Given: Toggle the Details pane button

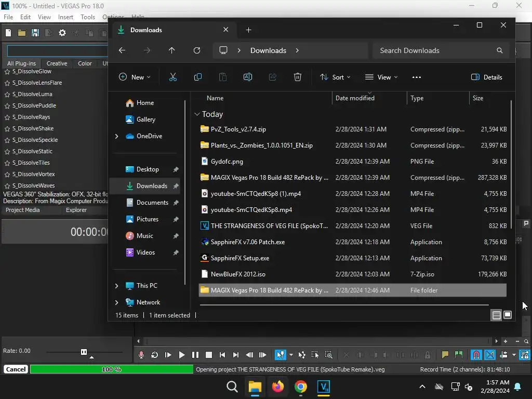Looking at the screenshot, I should tap(486, 77).
